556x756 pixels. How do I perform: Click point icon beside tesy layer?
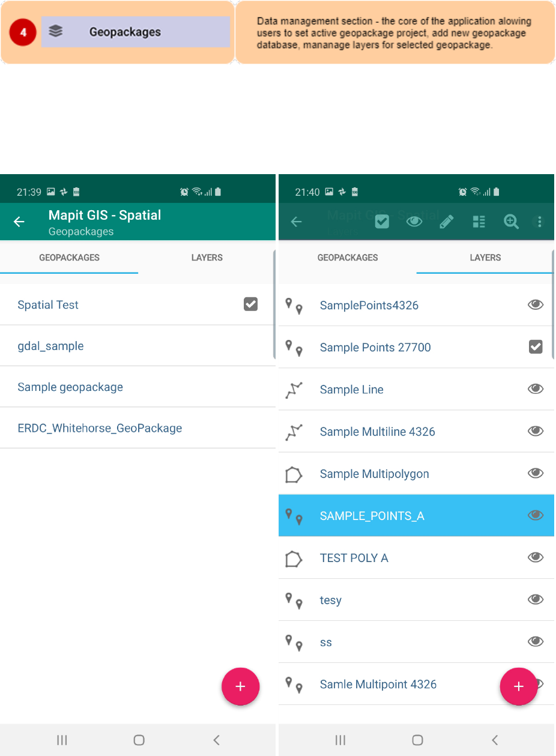(x=294, y=600)
